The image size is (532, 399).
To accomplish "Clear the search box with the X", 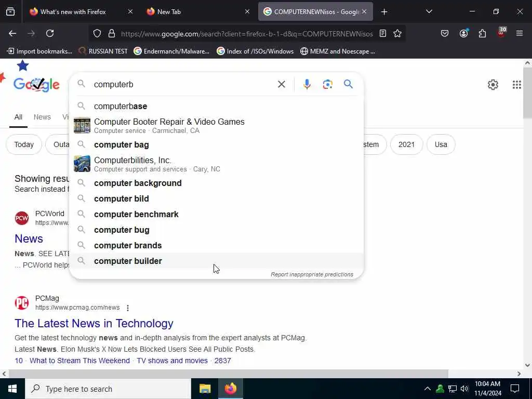I will (x=281, y=84).
